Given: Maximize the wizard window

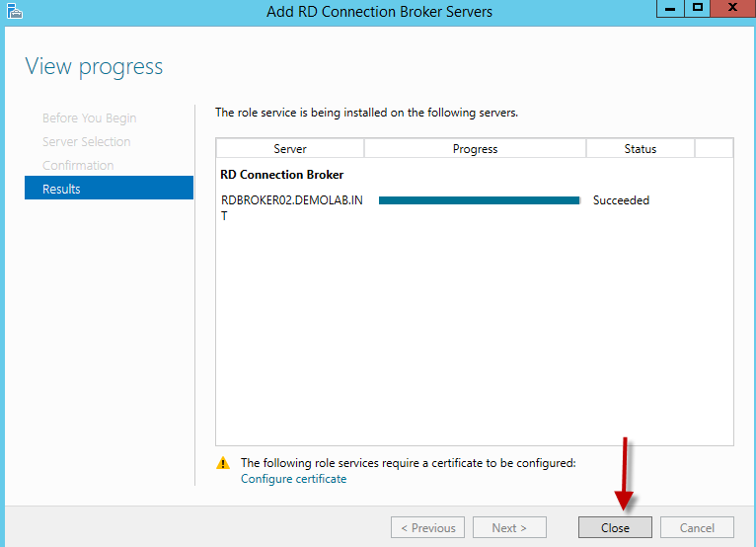Looking at the screenshot, I should tap(697, 9).
